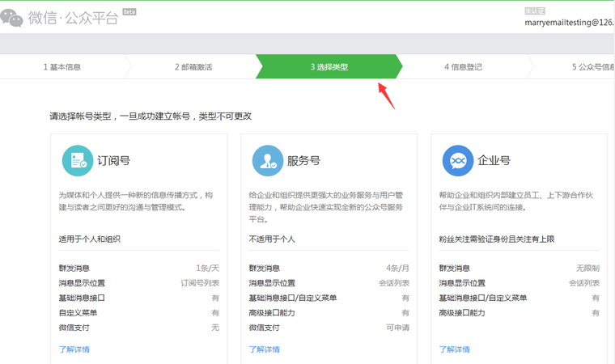The height and width of the screenshot is (364, 615).
Task: Click 高级接口能力 row in 服务号 card
Action: [x=329, y=313]
